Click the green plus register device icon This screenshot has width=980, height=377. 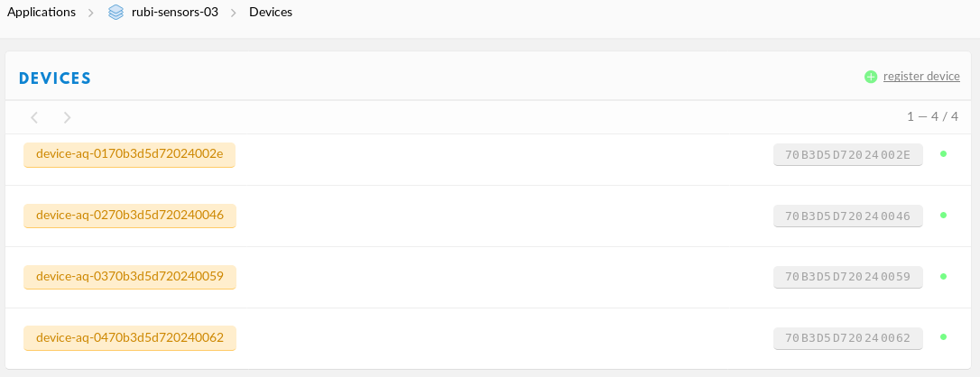(x=871, y=77)
